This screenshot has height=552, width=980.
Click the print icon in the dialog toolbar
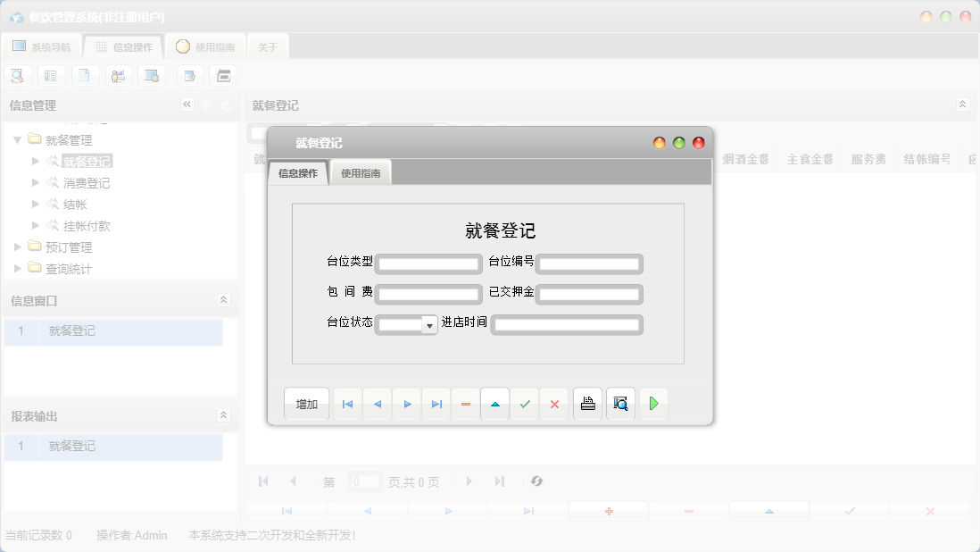tap(587, 404)
